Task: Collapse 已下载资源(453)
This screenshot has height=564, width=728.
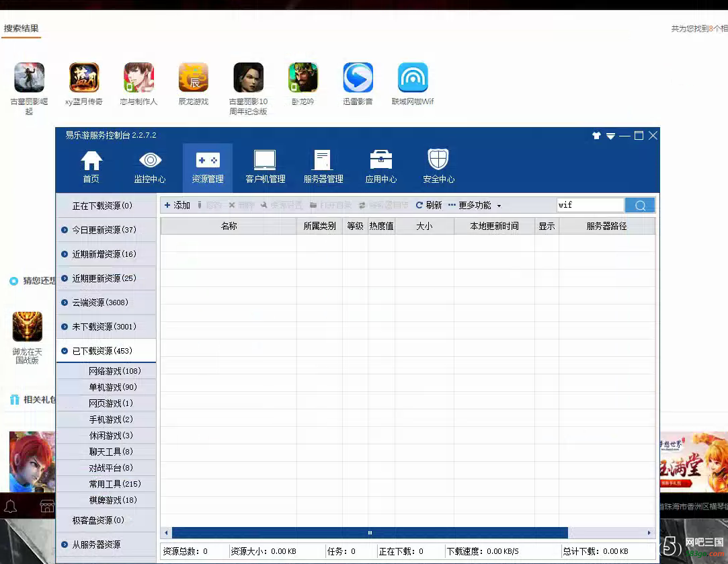Action: tap(106, 350)
